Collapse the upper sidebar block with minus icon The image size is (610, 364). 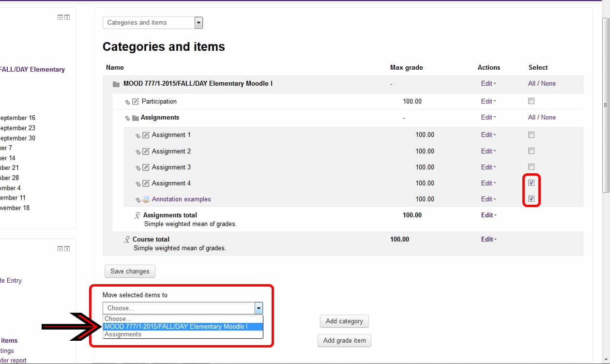click(x=60, y=17)
